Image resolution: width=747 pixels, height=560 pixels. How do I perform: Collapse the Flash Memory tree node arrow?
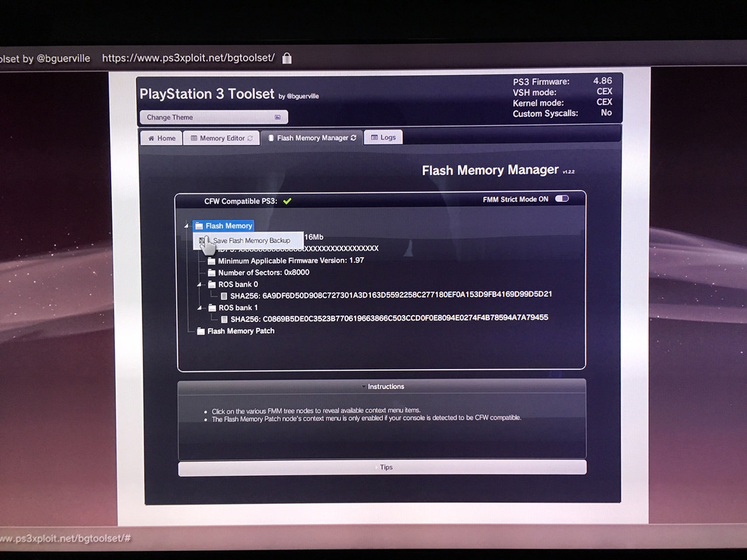[x=187, y=225]
